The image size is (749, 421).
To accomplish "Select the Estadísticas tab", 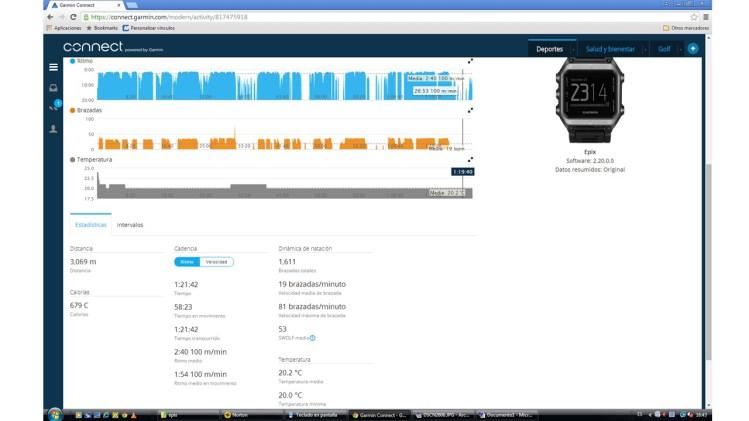I will 91,225.
